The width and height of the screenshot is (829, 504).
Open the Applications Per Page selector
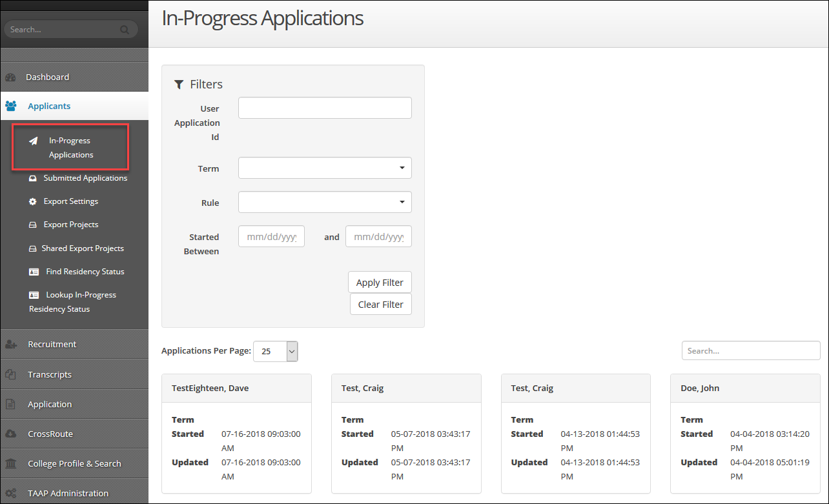[x=276, y=351]
